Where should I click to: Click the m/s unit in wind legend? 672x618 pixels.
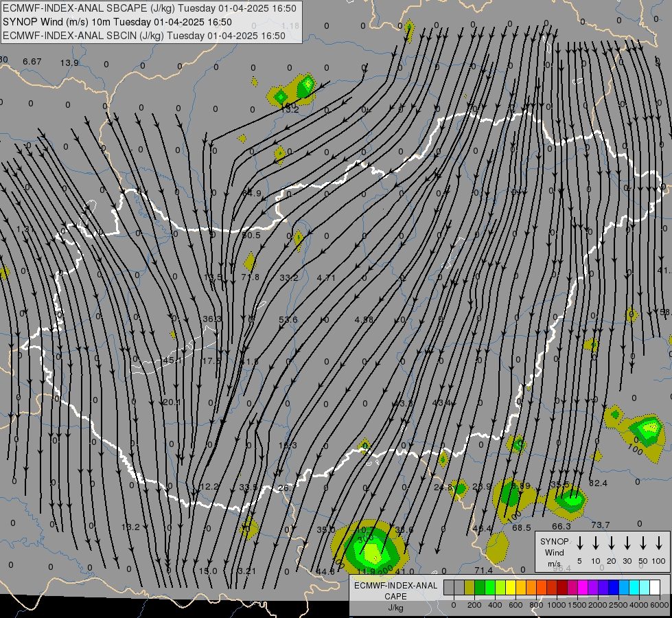(554, 564)
